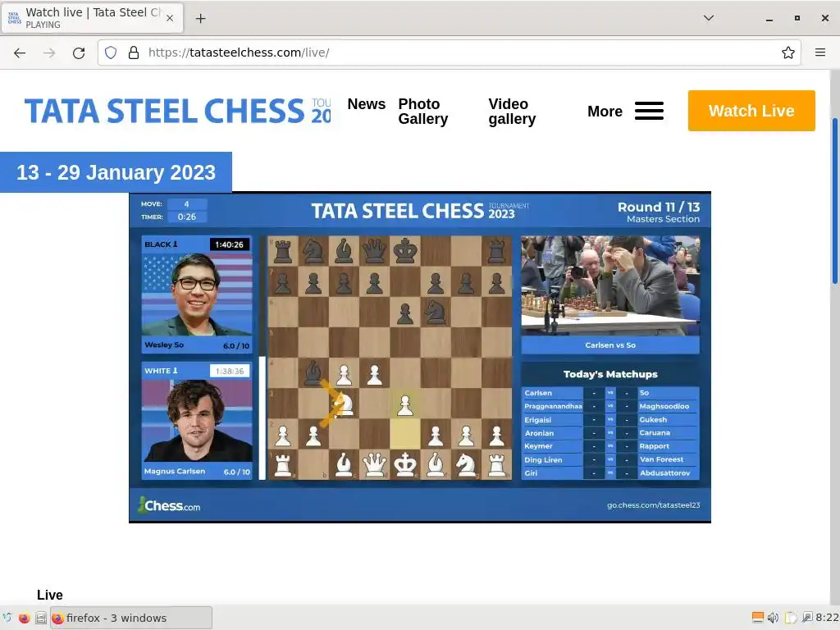Click the evaluation bar beside board
Screen dimensions: 840x630
pyautogui.click(x=262, y=358)
